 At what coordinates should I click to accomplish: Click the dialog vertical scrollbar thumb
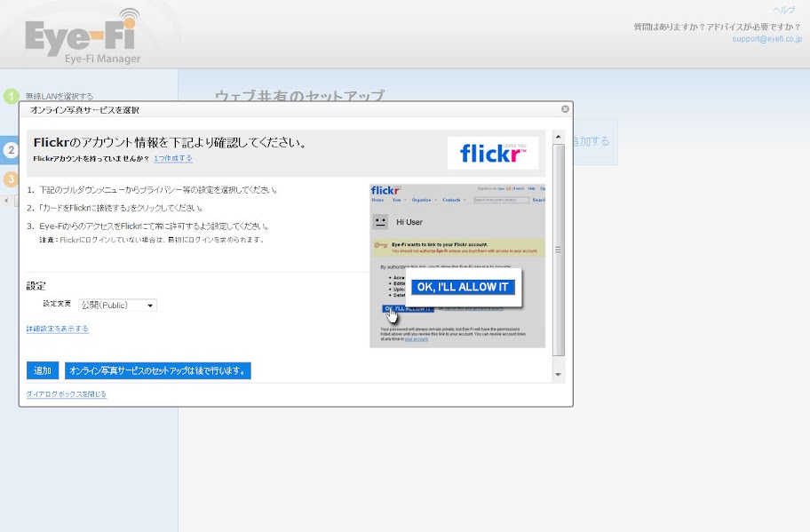pos(559,249)
